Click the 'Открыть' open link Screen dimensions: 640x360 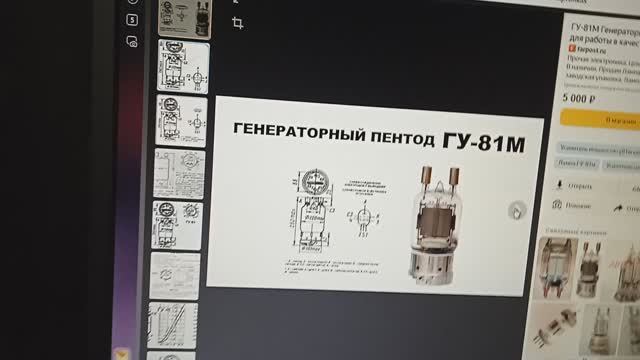click(580, 186)
